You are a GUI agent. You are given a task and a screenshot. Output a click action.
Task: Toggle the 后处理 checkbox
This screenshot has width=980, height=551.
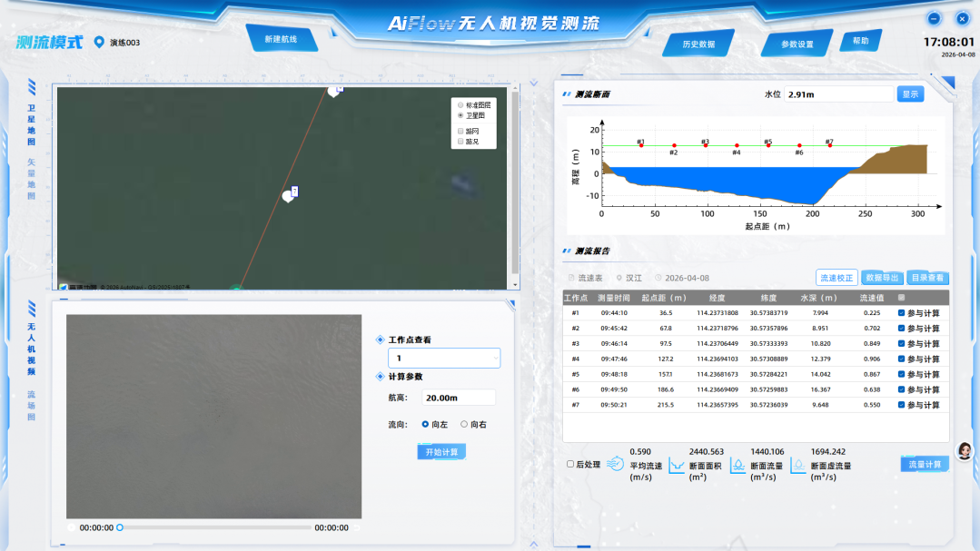[x=570, y=464]
